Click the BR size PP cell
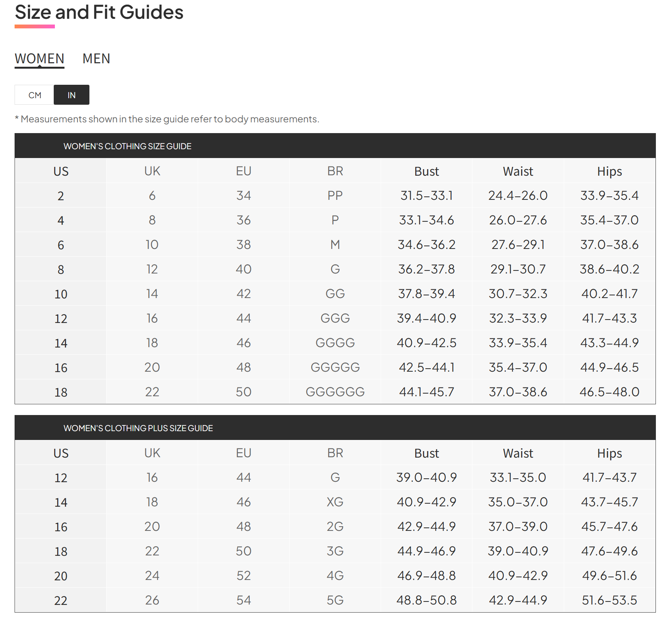This screenshot has height=626, width=672. coord(335,196)
